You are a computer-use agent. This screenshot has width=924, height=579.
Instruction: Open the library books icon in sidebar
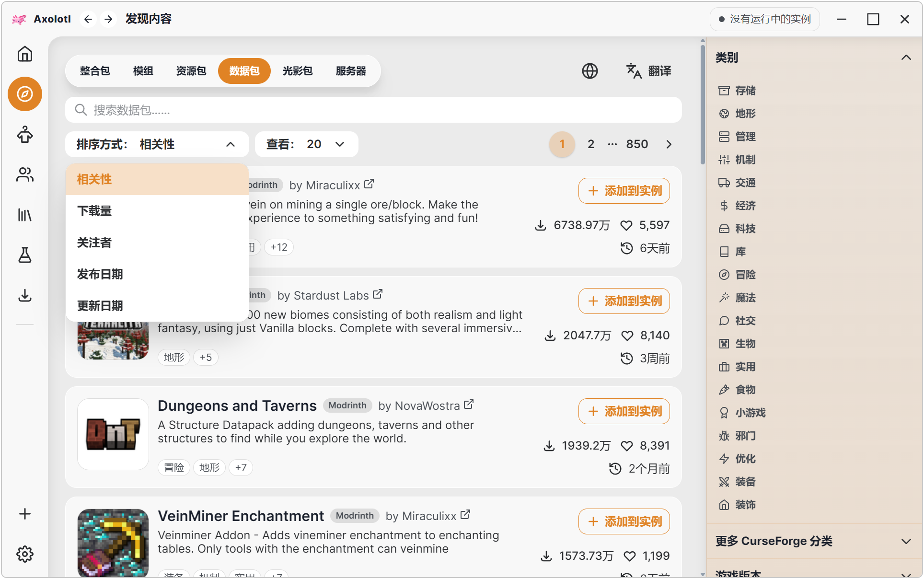tap(25, 215)
